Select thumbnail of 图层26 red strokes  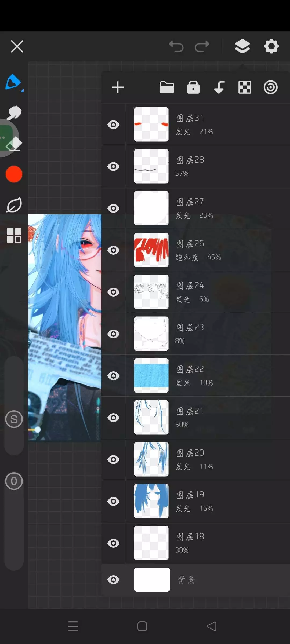pyautogui.click(x=151, y=250)
